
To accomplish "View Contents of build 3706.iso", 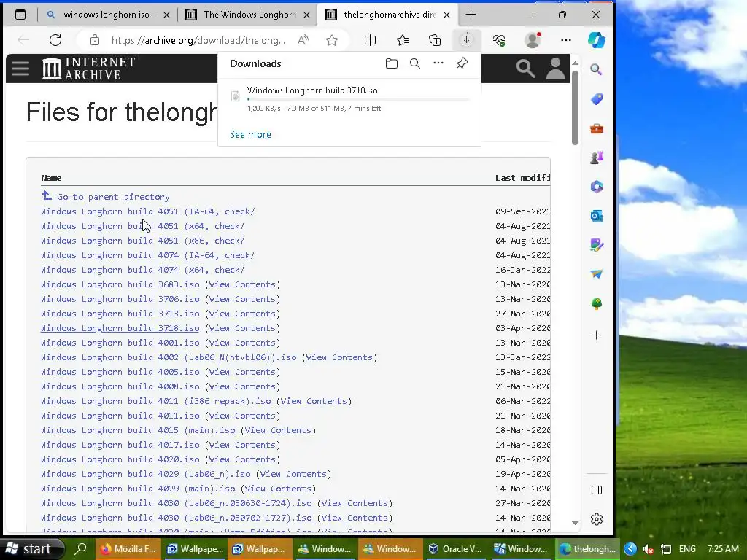I will click(x=242, y=299).
